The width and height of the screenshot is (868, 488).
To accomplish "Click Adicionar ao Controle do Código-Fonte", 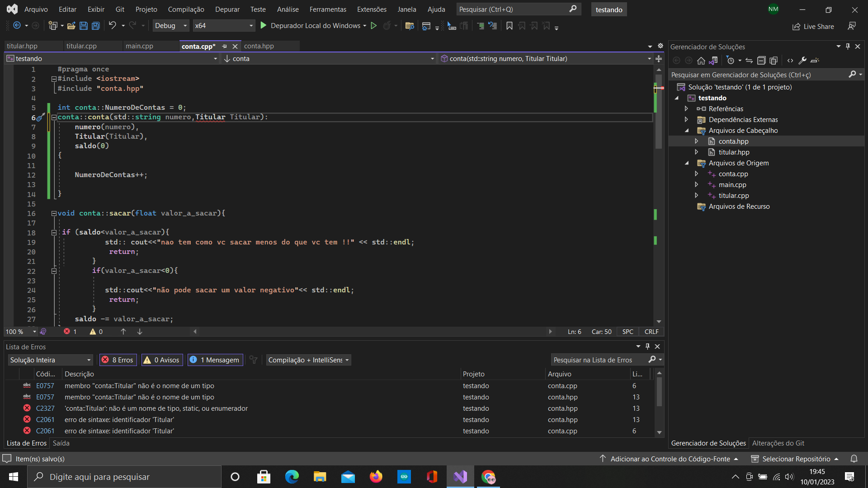I will tap(670, 459).
